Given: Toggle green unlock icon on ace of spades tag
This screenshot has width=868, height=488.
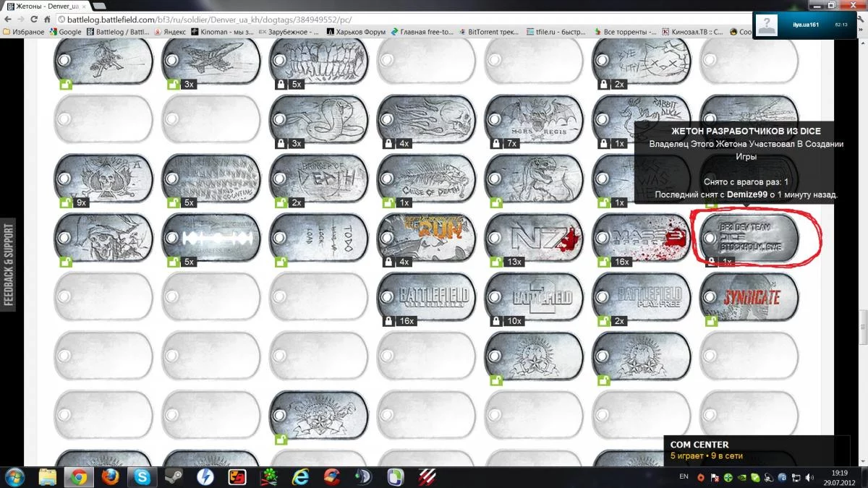Looking at the screenshot, I should tap(66, 202).
